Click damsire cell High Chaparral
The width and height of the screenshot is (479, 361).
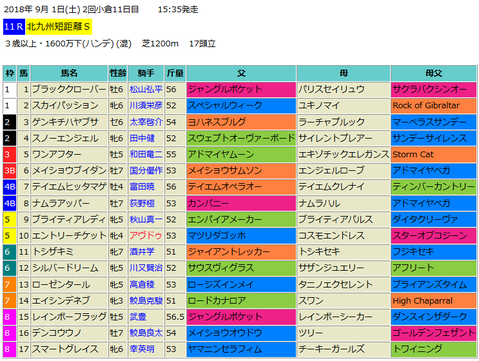point(434,301)
